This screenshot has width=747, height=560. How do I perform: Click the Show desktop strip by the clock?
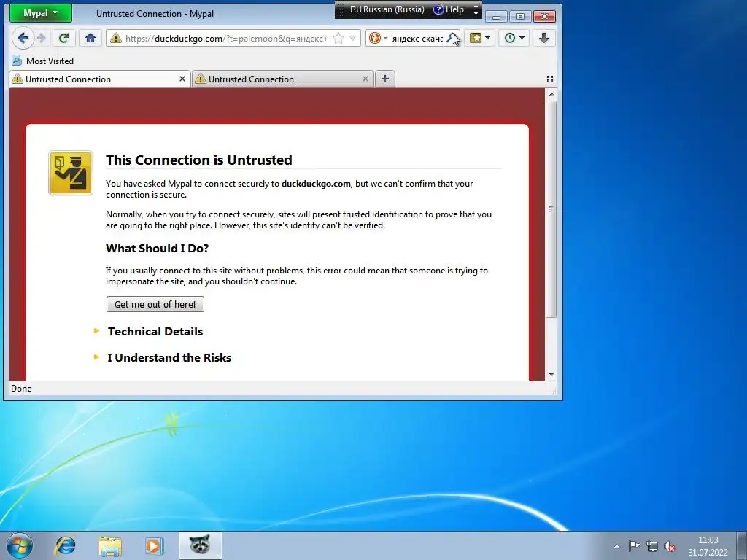(742, 546)
